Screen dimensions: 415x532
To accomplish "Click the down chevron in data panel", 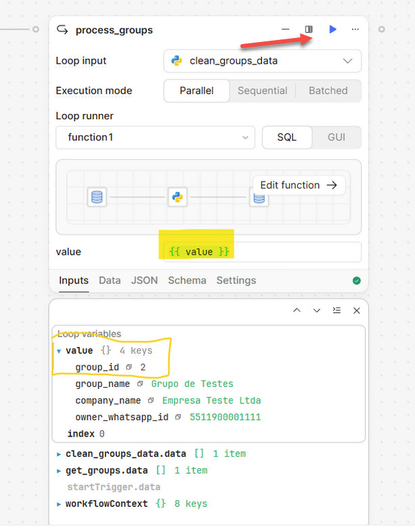I will (317, 310).
